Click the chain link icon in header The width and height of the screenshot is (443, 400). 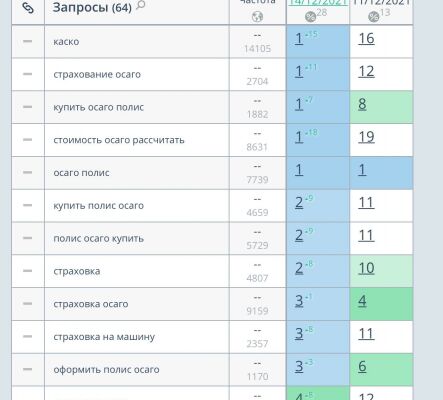point(28,8)
